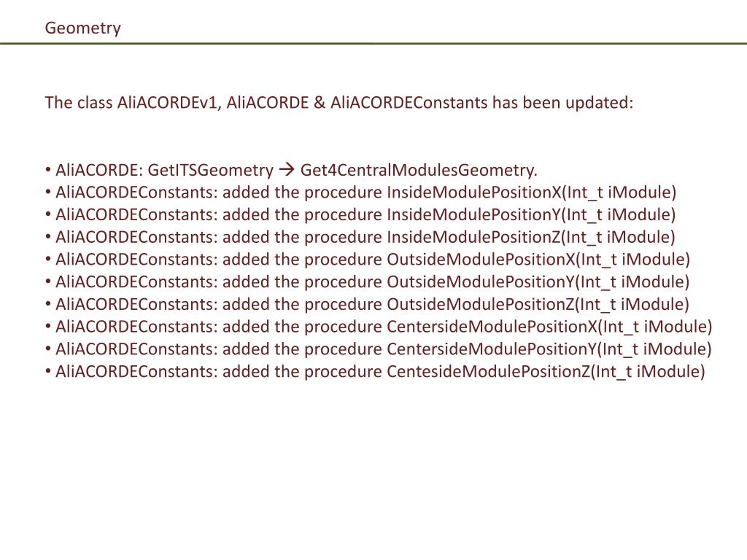Select the intro sentence about updated classes

(339, 102)
